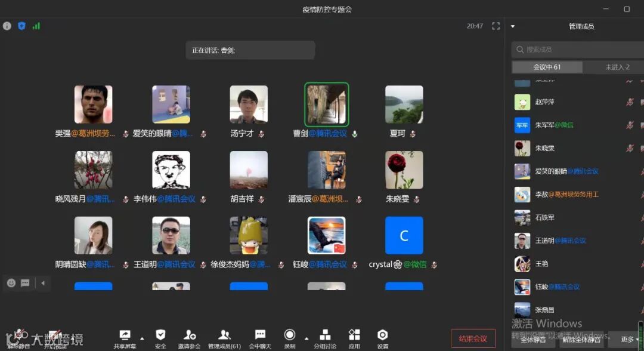Viewport: 644px width, 351px height.
Task: Collapse the reaction bar arrow
Action: click(43, 283)
